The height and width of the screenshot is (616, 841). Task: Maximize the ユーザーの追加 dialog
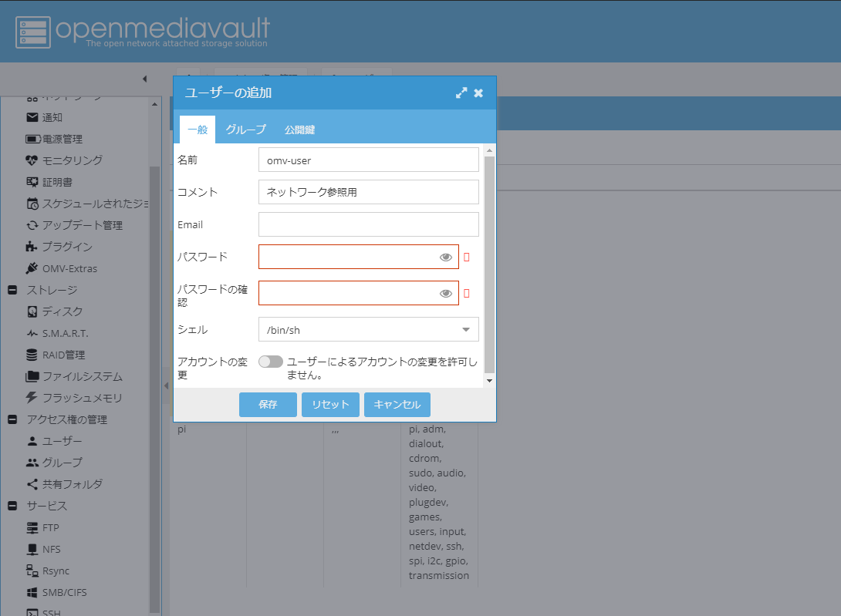(x=461, y=93)
